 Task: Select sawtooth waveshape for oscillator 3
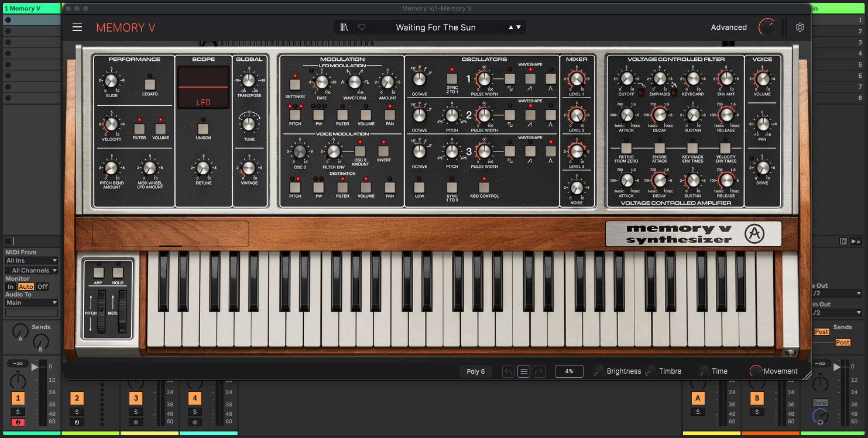tap(530, 151)
